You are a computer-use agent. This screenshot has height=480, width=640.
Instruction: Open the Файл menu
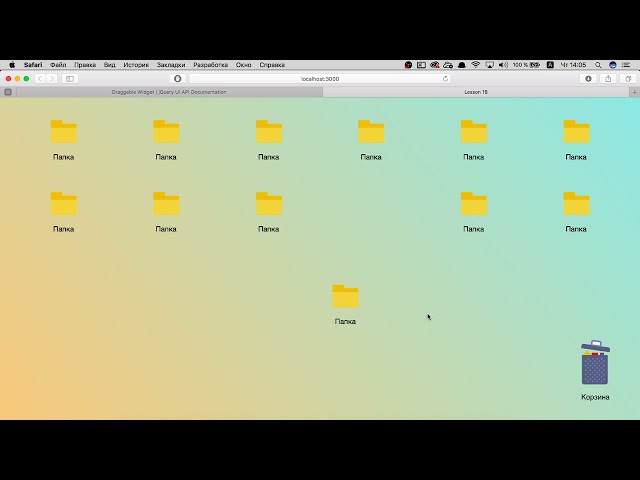58,65
